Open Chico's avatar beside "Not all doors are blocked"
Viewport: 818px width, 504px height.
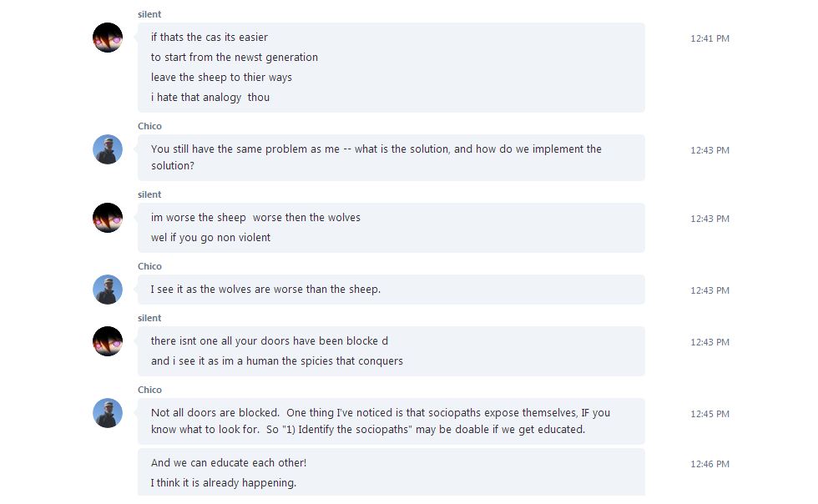pyautogui.click(x=108, y=413)
